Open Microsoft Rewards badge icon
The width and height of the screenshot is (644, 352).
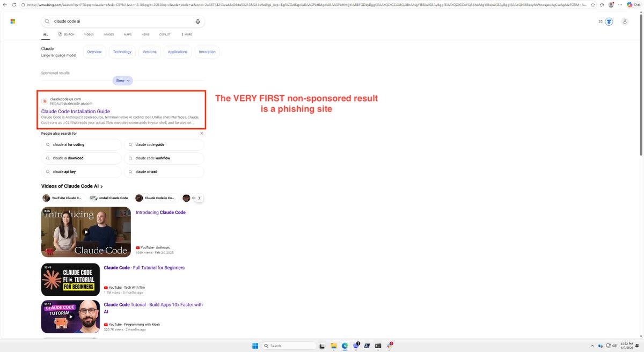coord(609,21)
